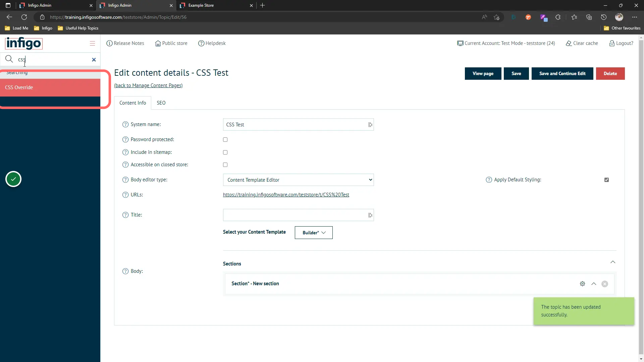Show help for URLs
Viewport: 644px width, 362px height.
tap(125, 195)
